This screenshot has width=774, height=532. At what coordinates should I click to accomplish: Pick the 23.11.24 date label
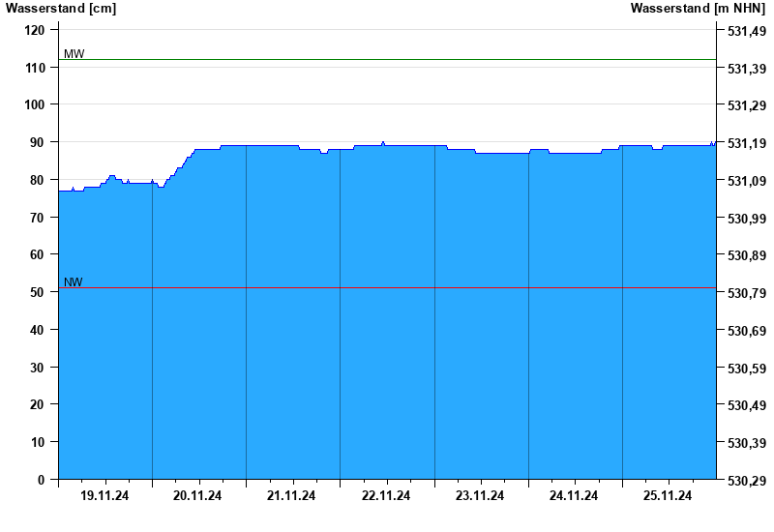click(x=480, y=495)
